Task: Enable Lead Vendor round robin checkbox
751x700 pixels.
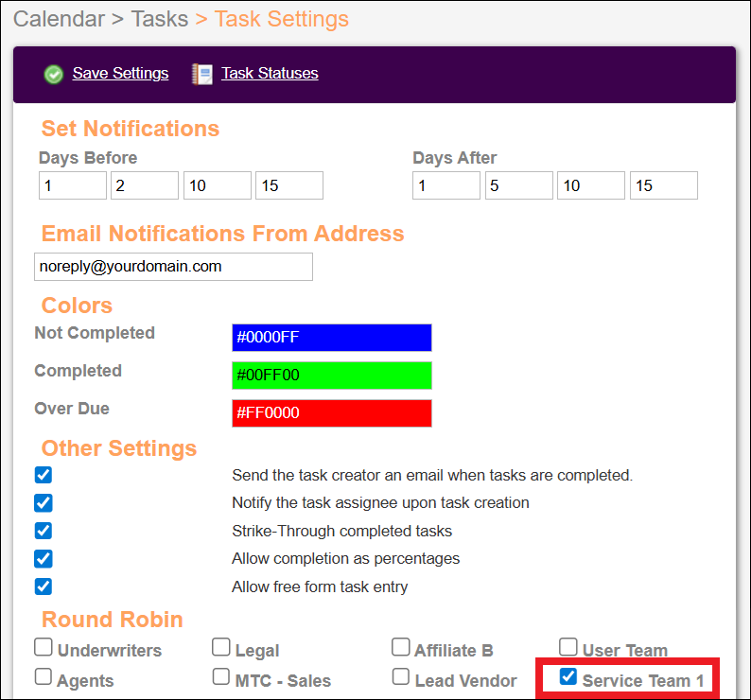Action: coord(400,677)
